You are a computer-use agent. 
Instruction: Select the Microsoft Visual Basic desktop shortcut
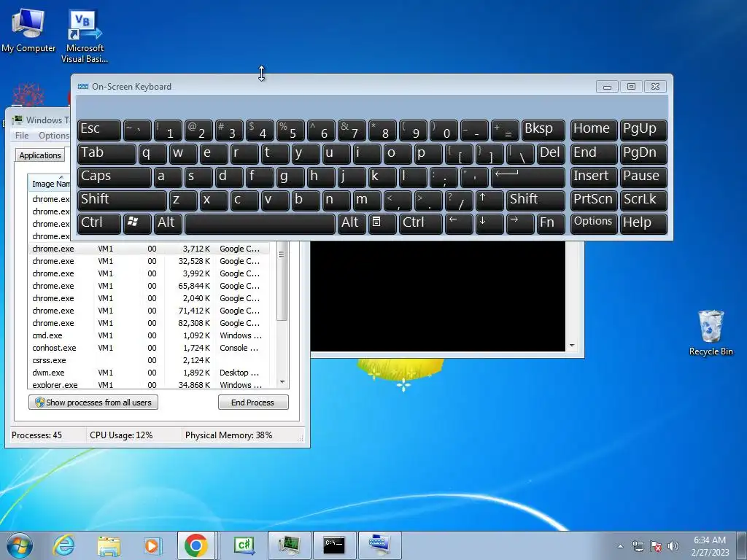pos(85,36)
